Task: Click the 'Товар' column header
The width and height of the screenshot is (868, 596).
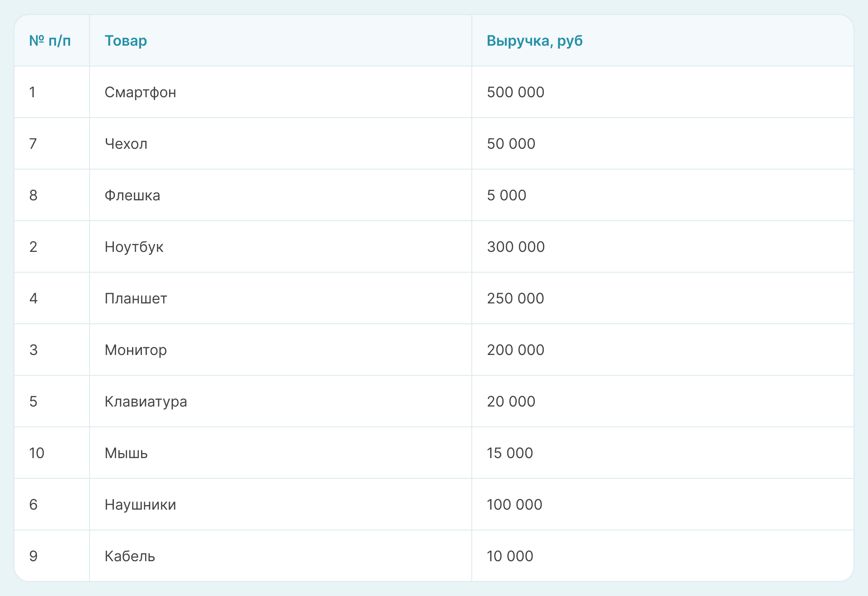Action: coord(126,41)
